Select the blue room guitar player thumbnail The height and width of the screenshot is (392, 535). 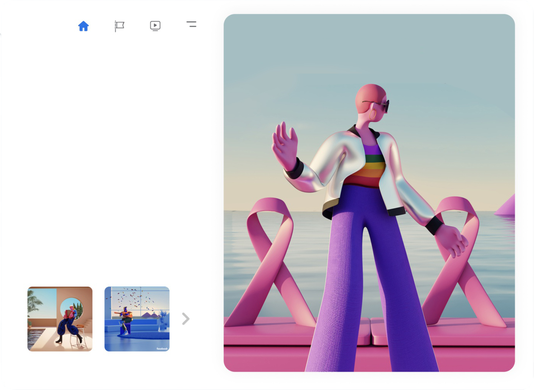click(x=137, y=319)
